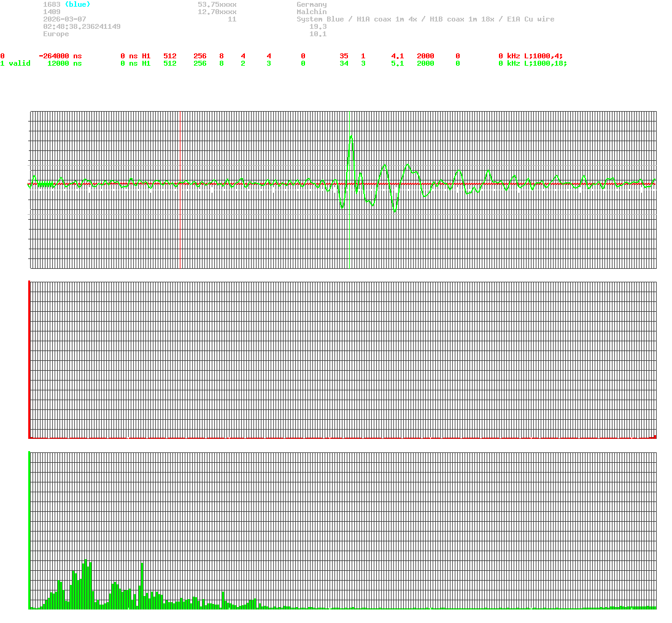Screen dimensions: 672x623
Task: Open the Europe region entry
Action: pyautogui.click(x=56, y=34)
